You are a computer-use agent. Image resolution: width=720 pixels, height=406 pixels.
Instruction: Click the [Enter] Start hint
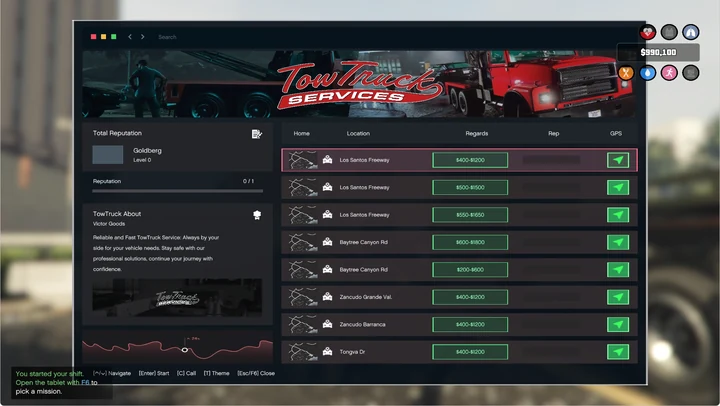point(154,373)
